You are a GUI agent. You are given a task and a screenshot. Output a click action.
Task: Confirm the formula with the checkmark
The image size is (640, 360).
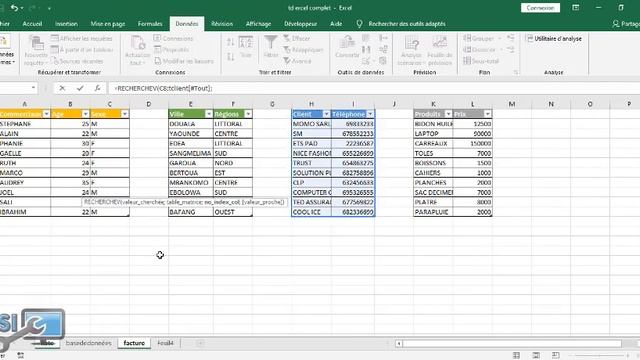80,88
